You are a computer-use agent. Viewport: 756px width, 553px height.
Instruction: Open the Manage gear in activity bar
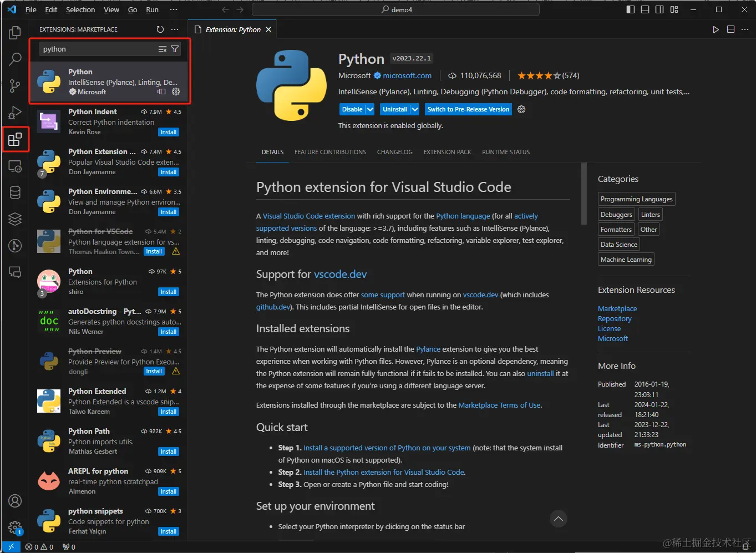point(15,527)
